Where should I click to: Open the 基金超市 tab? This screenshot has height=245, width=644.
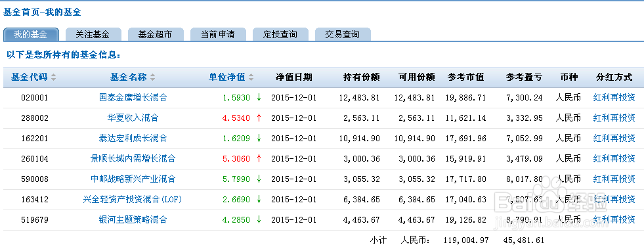click(155, 35)
